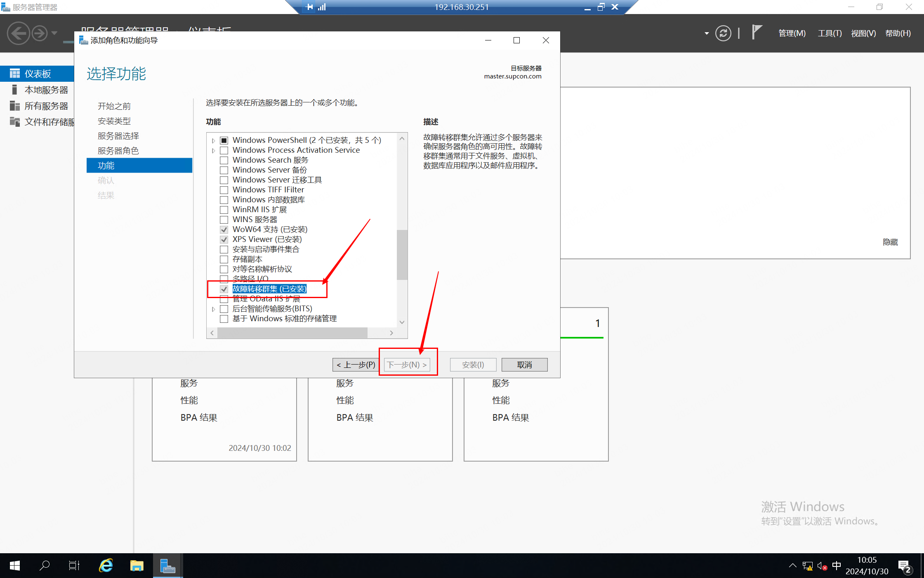Click the taskbar search icon
The image size is (924, 578).
tap(45, 565)
